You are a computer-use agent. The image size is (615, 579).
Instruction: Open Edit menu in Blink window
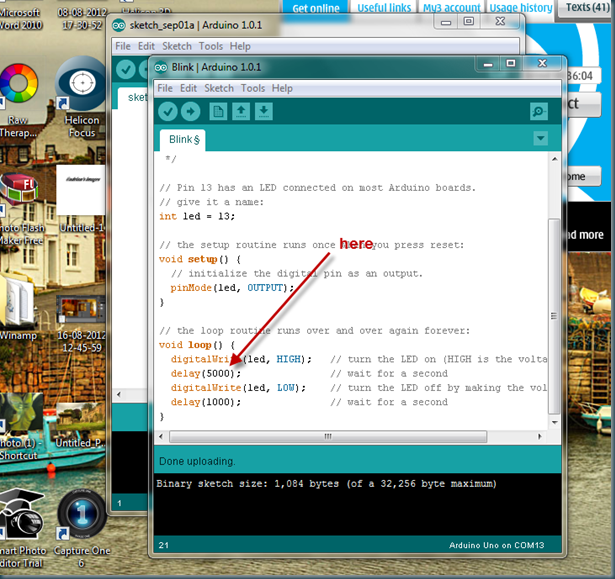point(188,88)
